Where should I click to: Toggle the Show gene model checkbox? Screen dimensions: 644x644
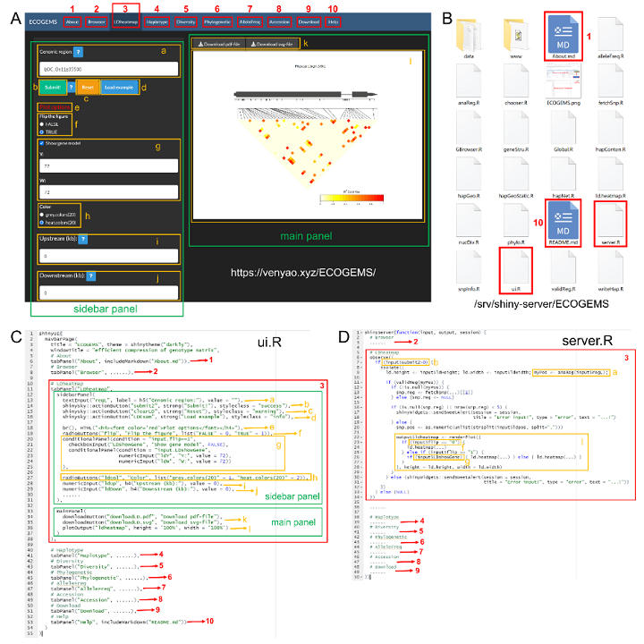[x=41, y=142]
